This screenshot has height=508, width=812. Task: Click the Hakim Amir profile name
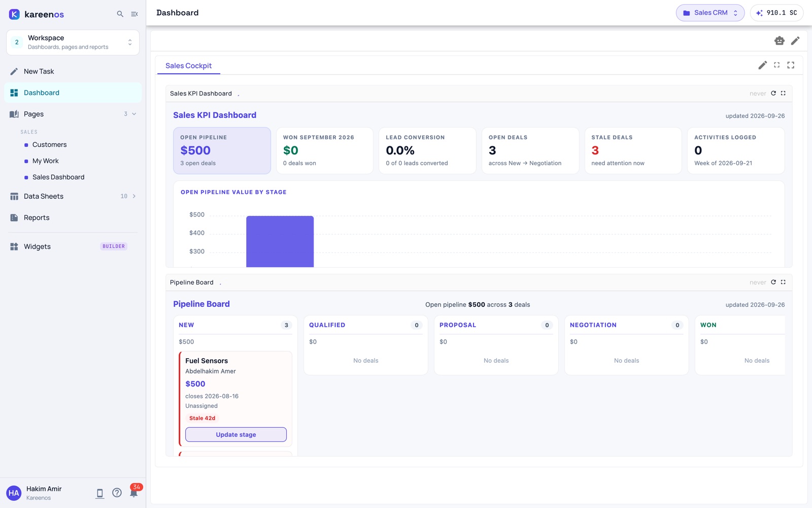(x=44, y=489)
